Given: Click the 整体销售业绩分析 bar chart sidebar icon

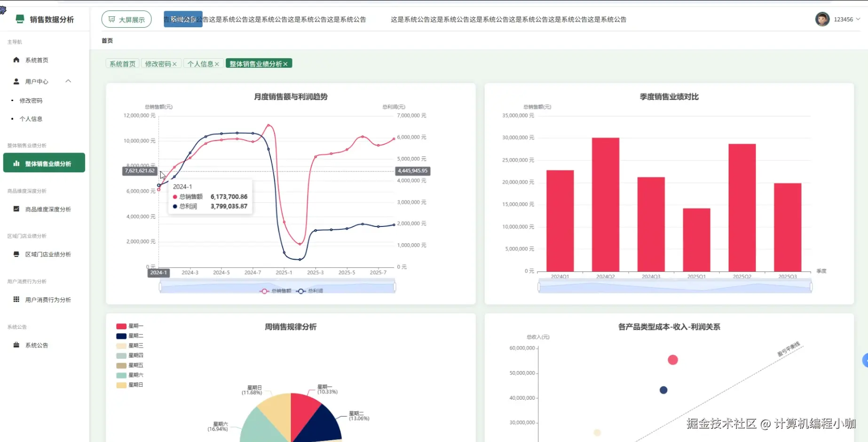Looking at the screenshot, I should [16, 163].
